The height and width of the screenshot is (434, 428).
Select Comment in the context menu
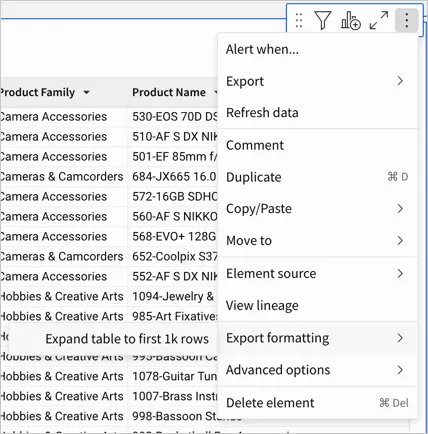coord(318,145)
